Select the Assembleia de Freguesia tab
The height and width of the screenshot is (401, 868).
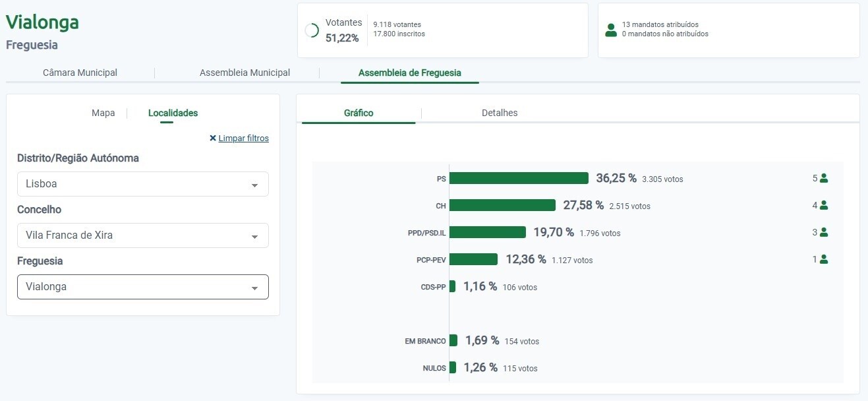409,73
